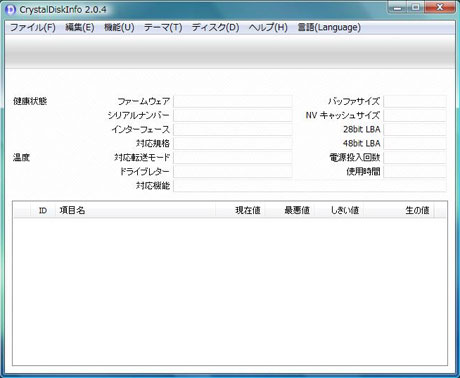Click the 使用時間 value field
Image resolution: width=460 pixels, height=378 pixels.
click(415, 171)
